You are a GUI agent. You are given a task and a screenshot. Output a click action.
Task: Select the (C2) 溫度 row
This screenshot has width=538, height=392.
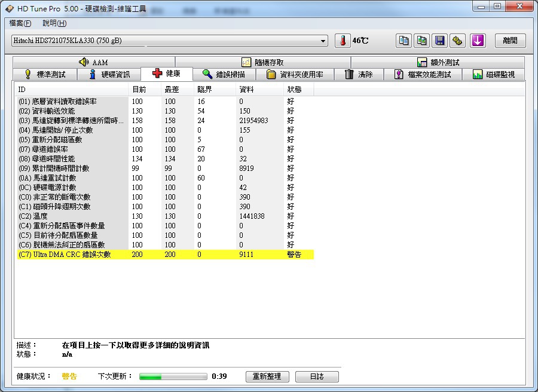click(166, 216)
